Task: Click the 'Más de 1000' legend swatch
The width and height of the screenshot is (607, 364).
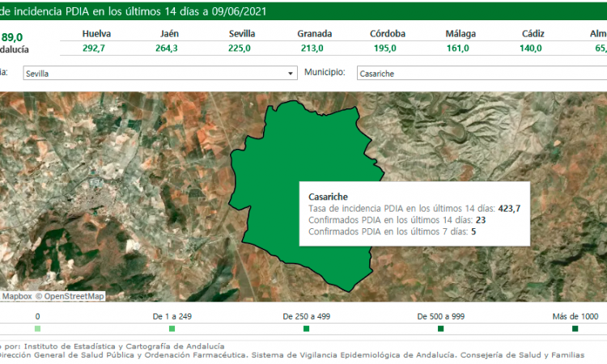Action: point(575,328)
